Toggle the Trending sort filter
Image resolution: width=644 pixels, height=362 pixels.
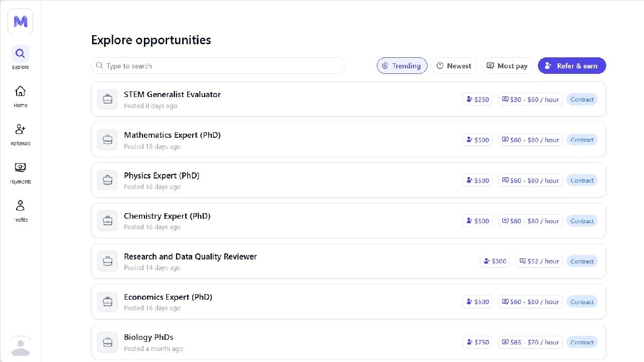coord(401,66)
